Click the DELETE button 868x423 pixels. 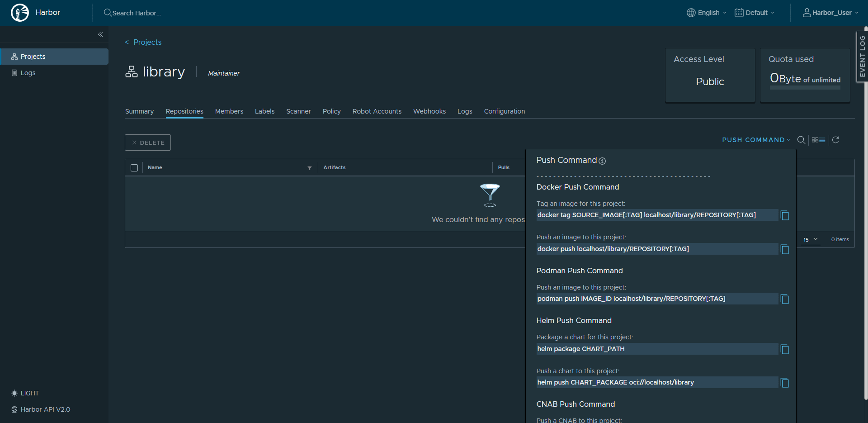[x=148, y=143]
